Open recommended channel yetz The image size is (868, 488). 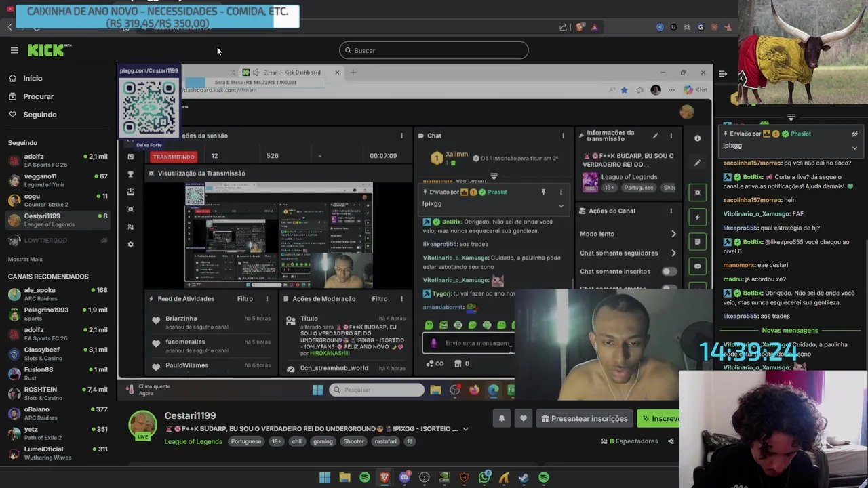58,432
